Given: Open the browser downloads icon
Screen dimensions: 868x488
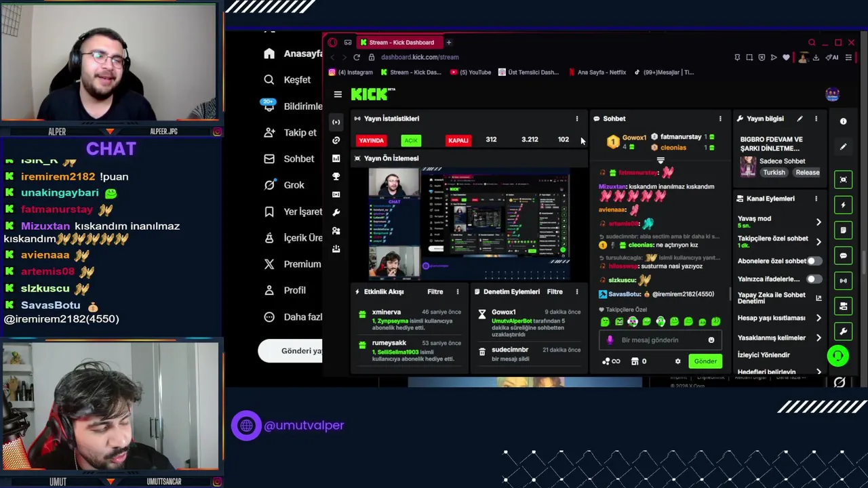Looking at the screenshot, I should point(817,58).
